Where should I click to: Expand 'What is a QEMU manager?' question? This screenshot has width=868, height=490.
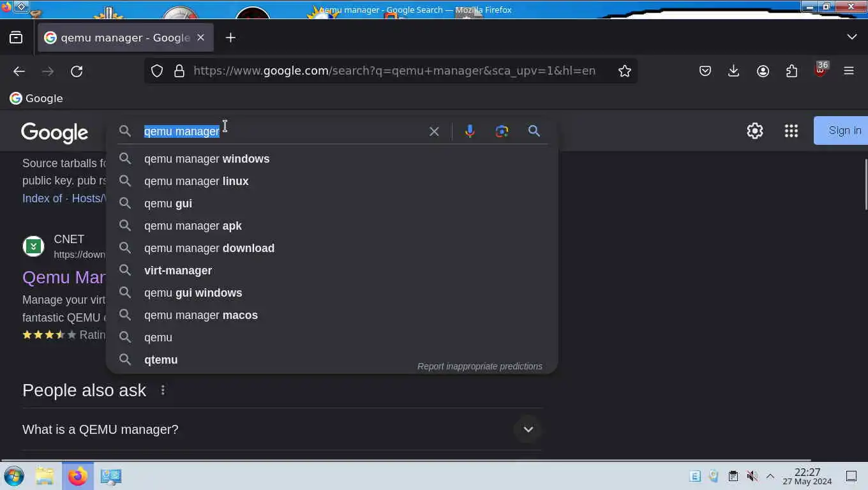[281, 429]
